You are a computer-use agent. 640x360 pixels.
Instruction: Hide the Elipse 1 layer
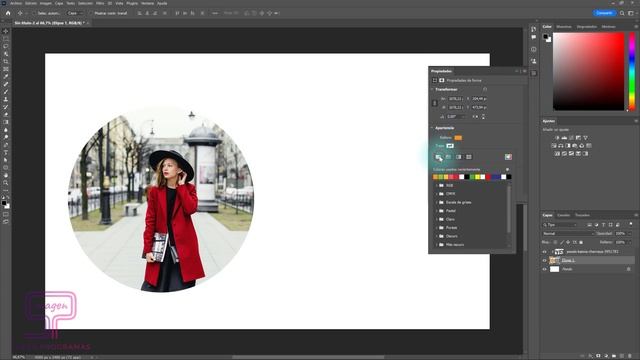(x=544, y=260)
